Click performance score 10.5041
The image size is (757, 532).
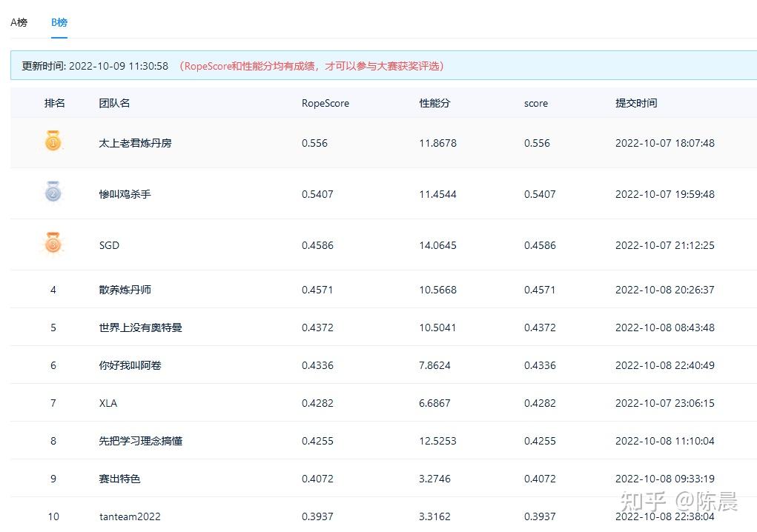[x=437, y=328]
